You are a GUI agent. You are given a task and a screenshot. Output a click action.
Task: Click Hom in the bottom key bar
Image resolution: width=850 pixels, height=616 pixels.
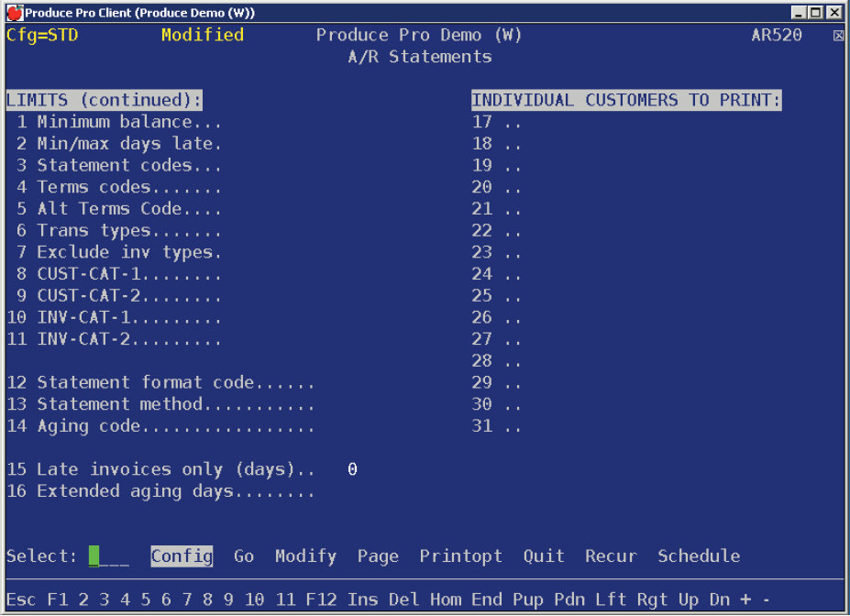point(446,599)
